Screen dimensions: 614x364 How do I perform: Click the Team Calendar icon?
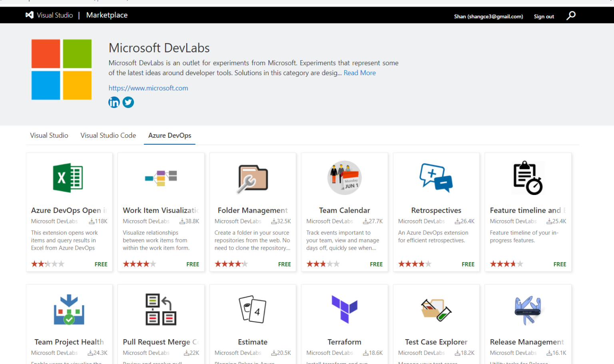344,178
